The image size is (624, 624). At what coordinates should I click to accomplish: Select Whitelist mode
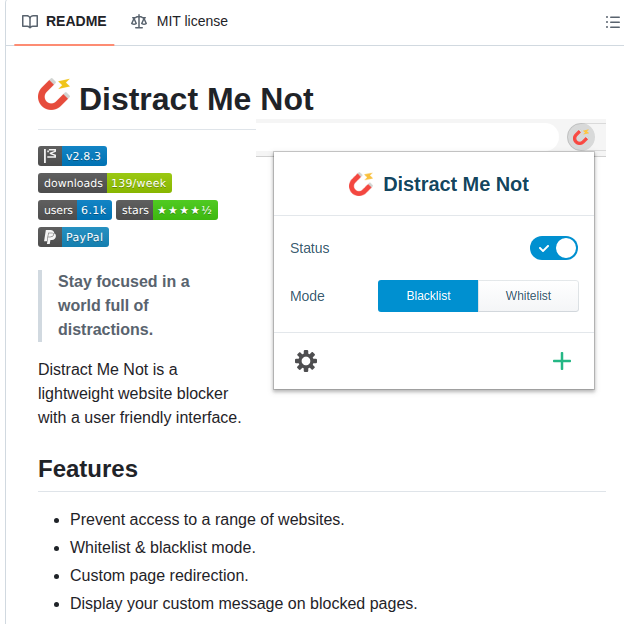click(528, 296)
